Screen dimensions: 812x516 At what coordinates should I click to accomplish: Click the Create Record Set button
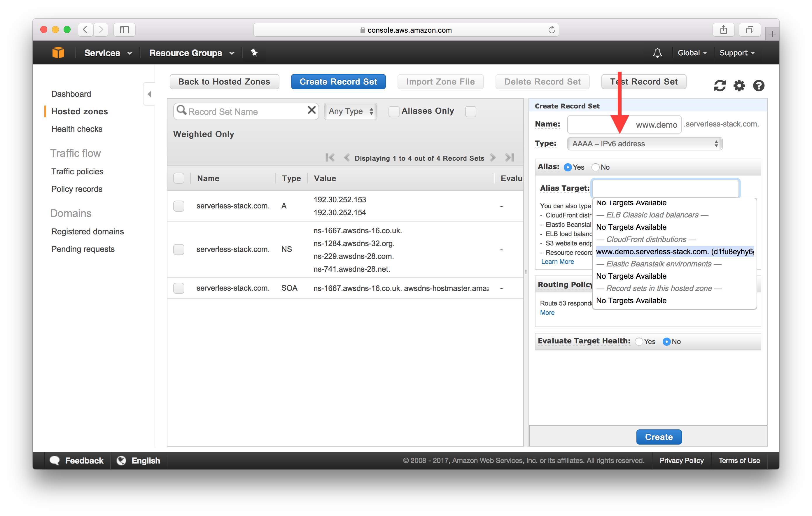[339, 82]
